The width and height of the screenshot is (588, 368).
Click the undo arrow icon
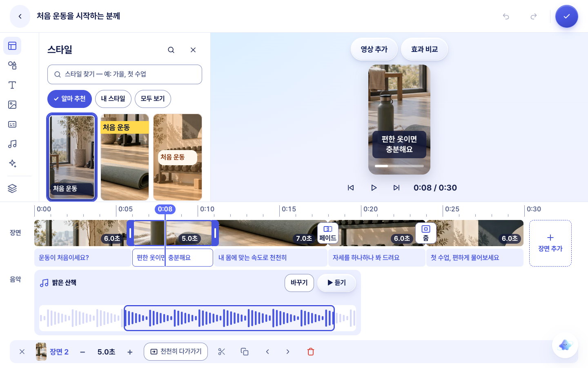pos(506,16)
